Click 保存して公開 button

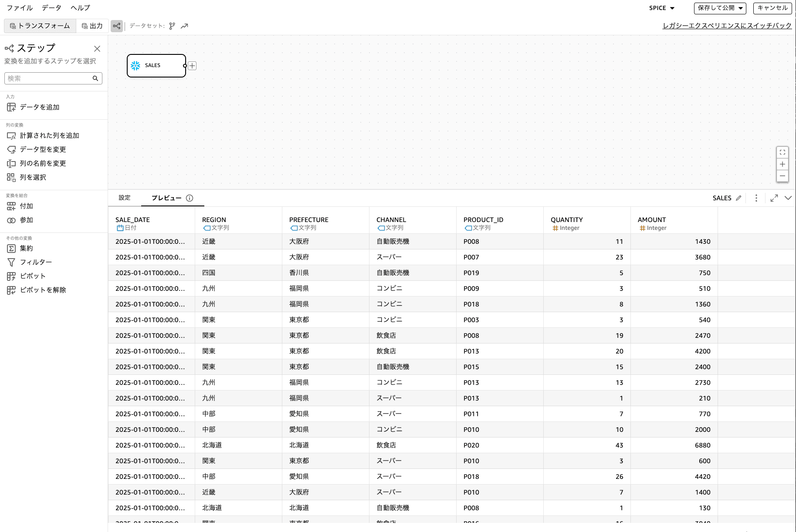pyautogui.click(x=720, y=8)
